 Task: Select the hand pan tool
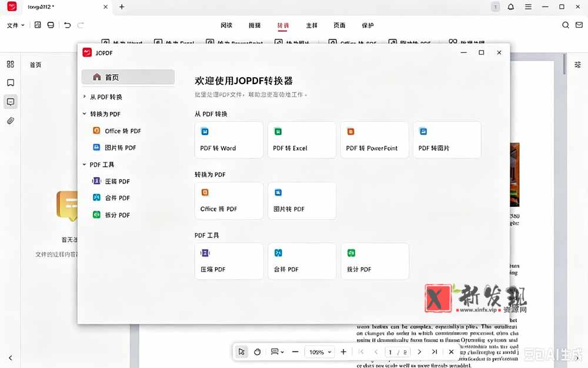(x=258, y=352)
